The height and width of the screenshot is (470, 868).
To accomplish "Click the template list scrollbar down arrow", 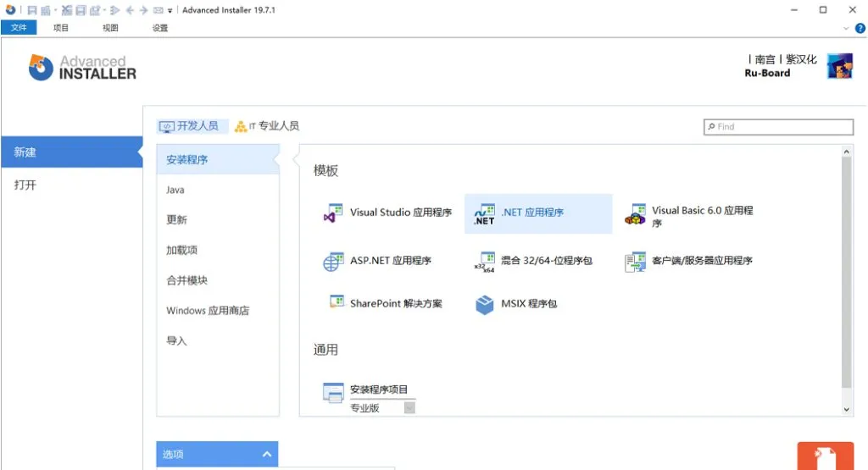I will (x=847, y=410).
